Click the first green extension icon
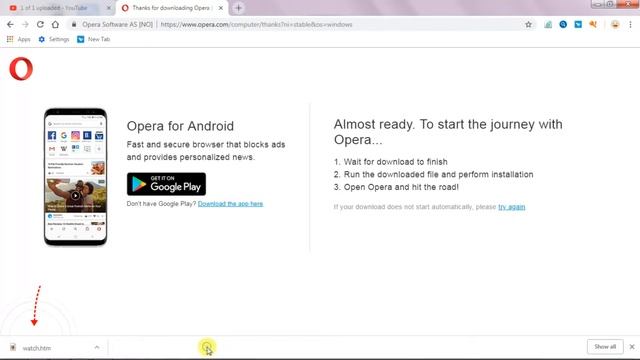The width and height of the screenshot is (640, 360). (548, 24)
